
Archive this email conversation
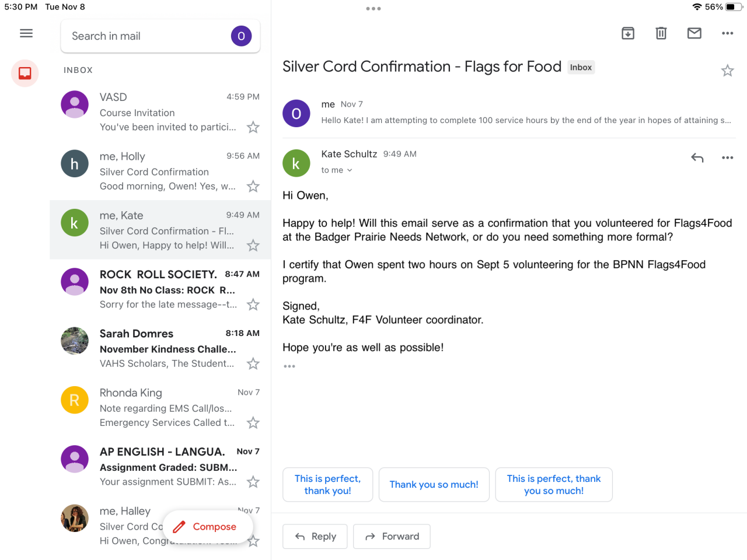click(x=628, y=33)
